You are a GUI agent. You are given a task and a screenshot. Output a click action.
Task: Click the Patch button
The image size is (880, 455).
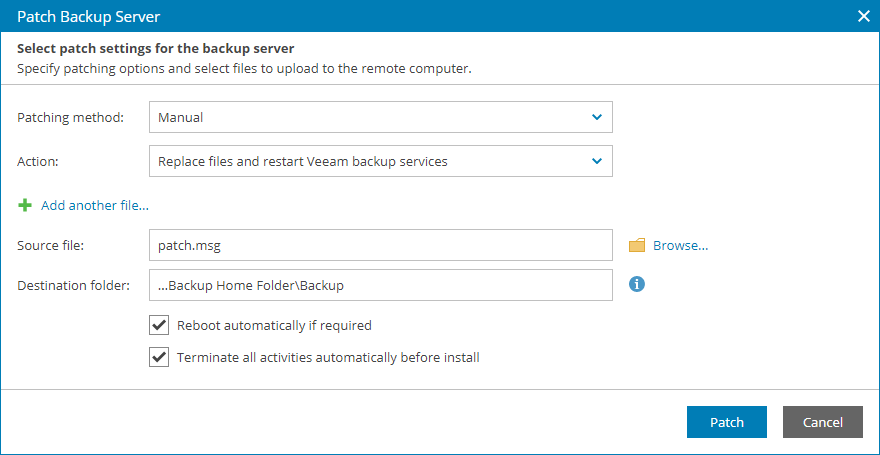click(727, 422)
